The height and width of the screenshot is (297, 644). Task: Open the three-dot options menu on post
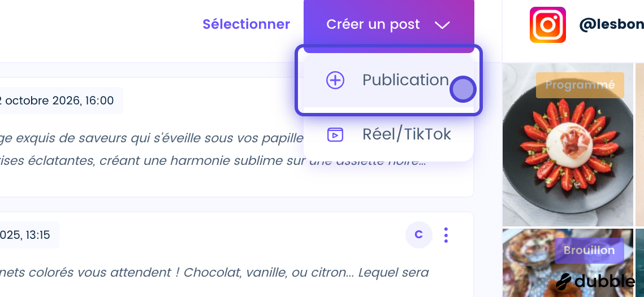446,235
